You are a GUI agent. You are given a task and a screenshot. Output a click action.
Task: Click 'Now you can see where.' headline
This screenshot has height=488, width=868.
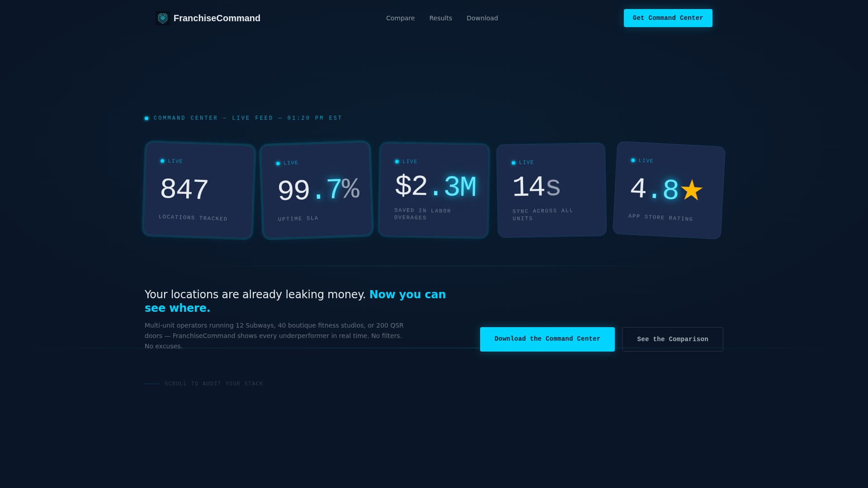point(295,301)
